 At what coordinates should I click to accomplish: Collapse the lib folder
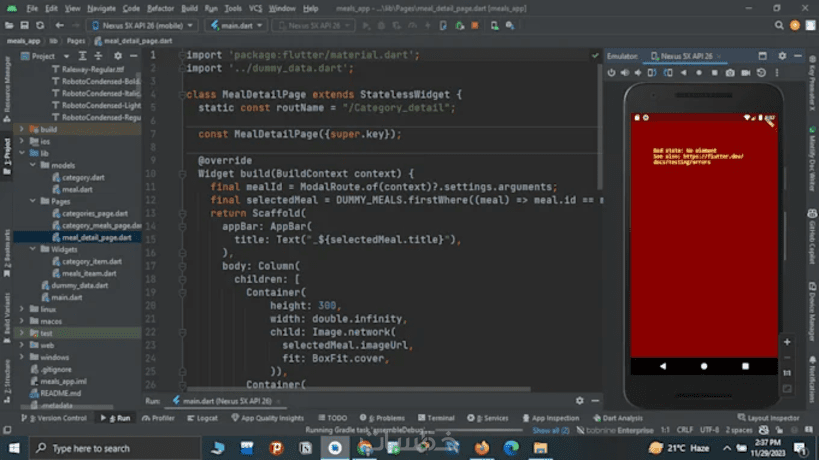[21, 153]
